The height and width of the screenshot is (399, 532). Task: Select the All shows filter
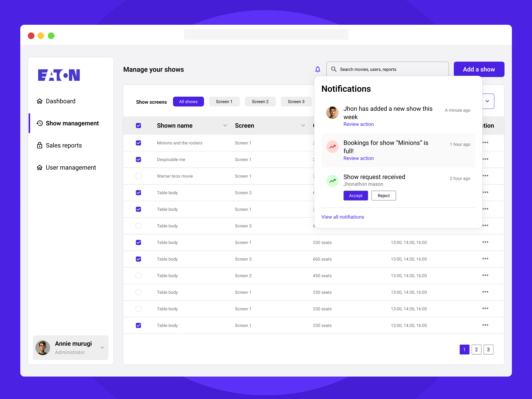click(188, 101)
